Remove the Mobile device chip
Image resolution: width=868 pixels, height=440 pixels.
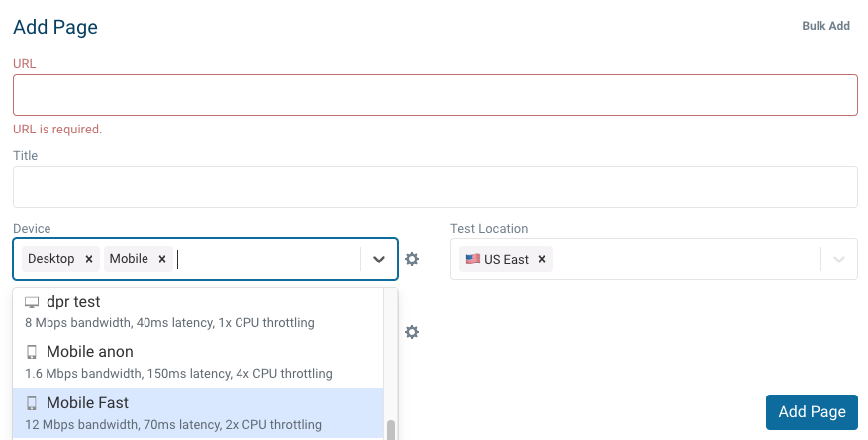pos(162,259)
